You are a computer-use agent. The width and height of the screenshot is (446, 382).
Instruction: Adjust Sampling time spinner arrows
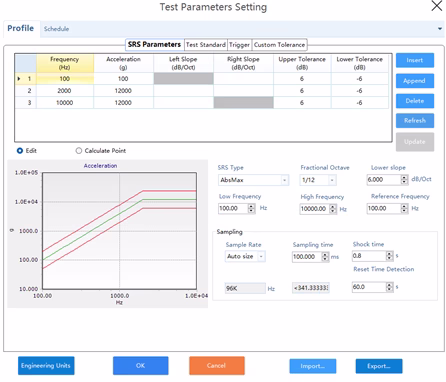point(325,257)
